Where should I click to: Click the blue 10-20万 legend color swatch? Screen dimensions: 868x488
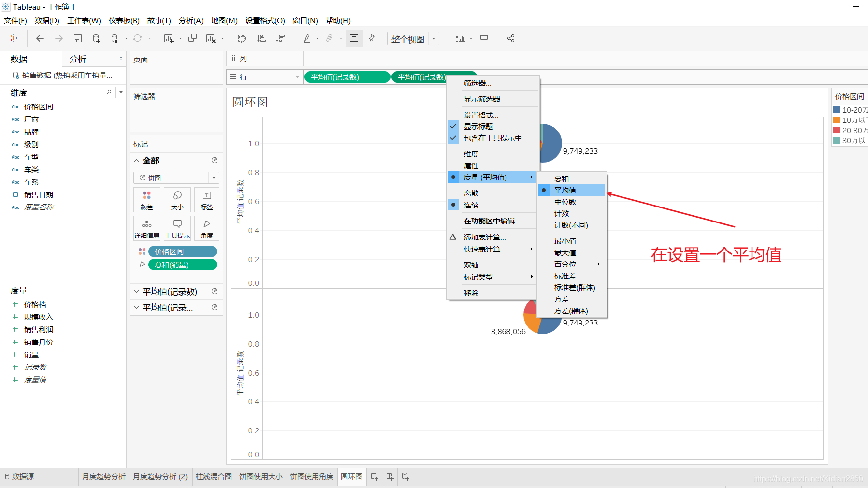[x=837, y=110]
